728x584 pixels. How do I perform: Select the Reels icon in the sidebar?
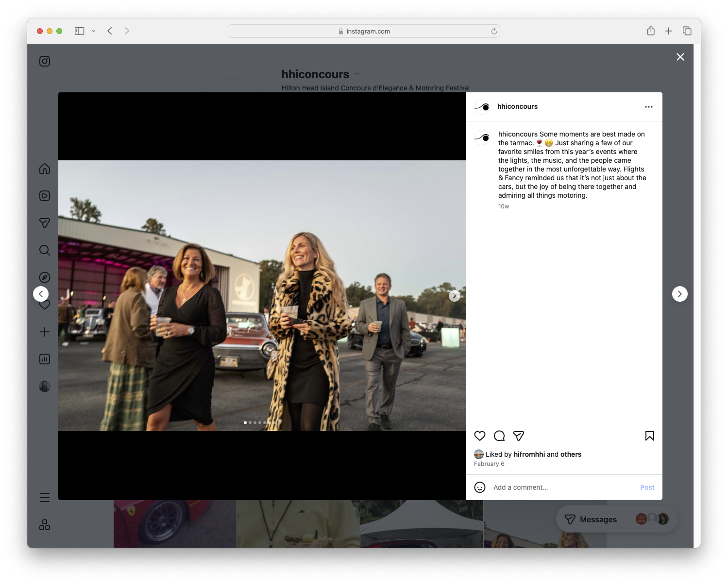click(x=44, y=196)
